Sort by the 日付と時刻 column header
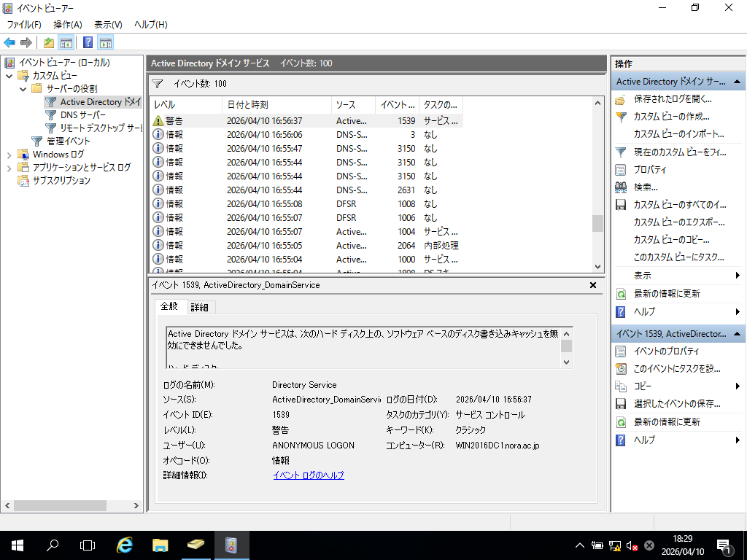Screen dimensions: 747x560 276,105
